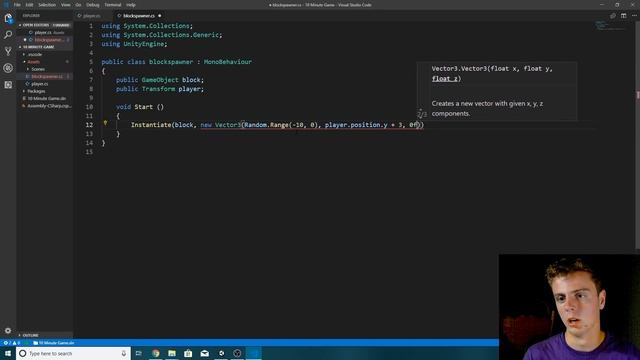
Task: Click the 'float z' parameter in signature popup
Action: 444,79
